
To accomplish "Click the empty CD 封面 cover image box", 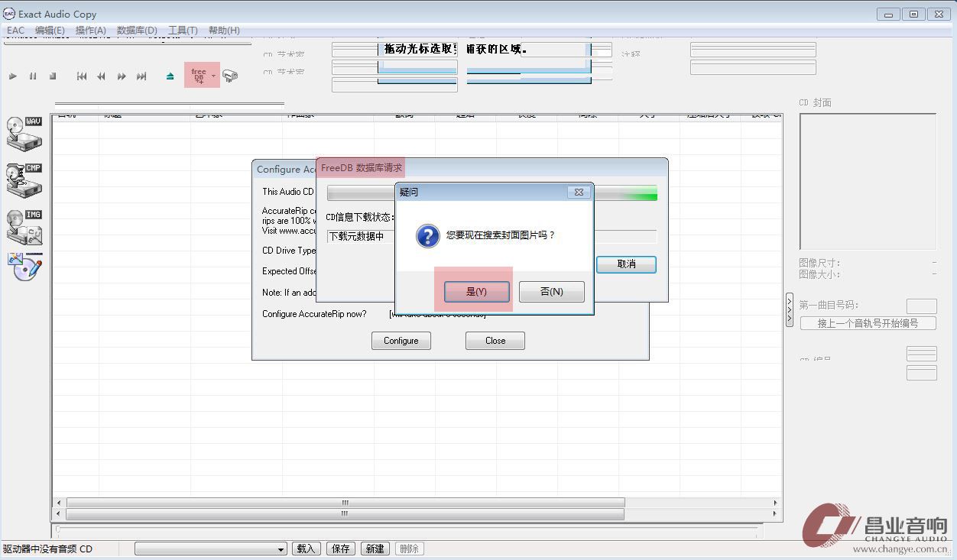I will tap(868, 182).
